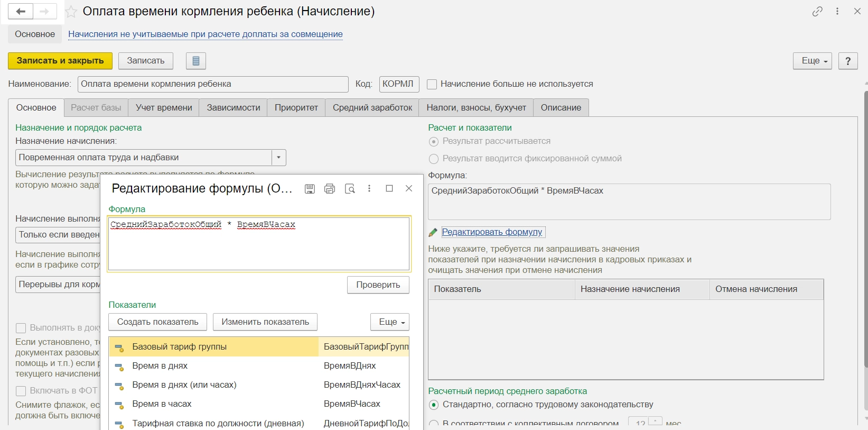The height and width of the screenshot is (430, 868).
Task: Click the back navigation arrow
Action: (21, 12)
